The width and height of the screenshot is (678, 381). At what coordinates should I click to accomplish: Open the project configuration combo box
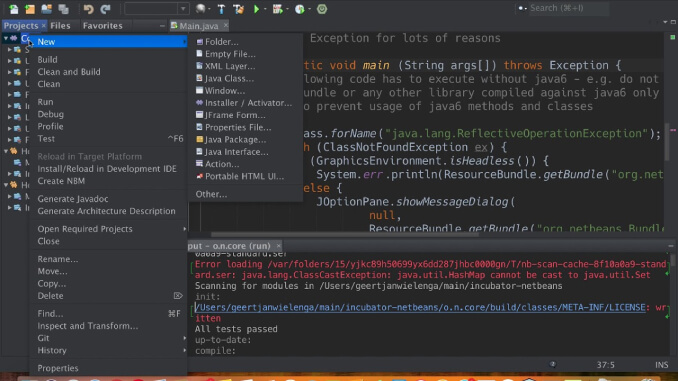coord(156,9)
